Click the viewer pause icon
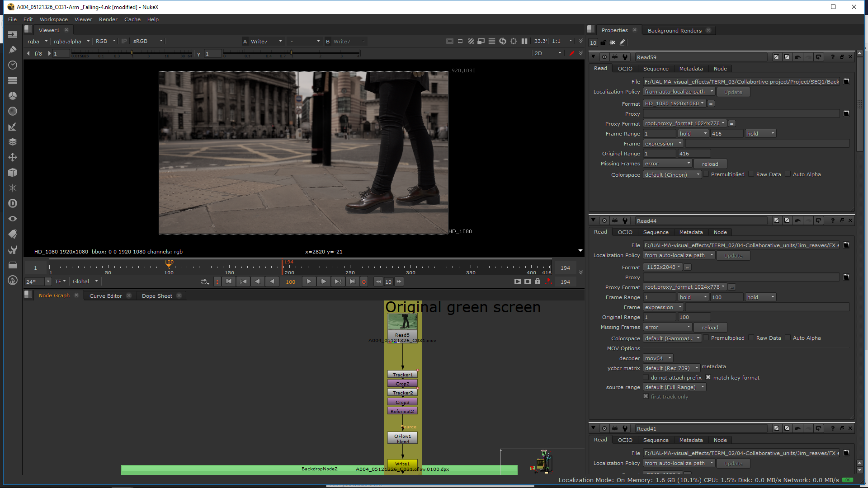Viewport: 868px width, 488px height. [x=524, y=41]
